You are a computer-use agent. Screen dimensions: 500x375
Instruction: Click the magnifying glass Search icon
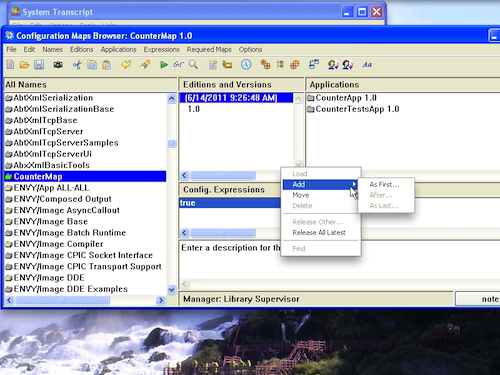[x=193, y=64]
